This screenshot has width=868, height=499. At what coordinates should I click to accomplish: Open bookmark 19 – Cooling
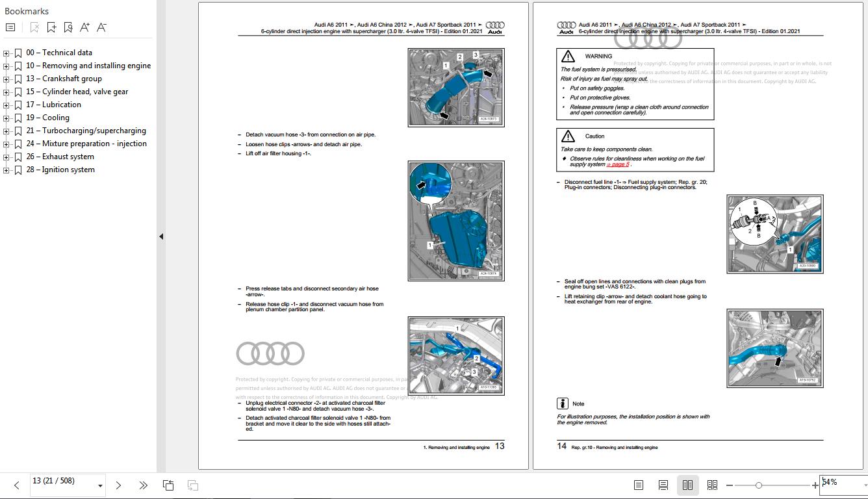coord(47,118)
